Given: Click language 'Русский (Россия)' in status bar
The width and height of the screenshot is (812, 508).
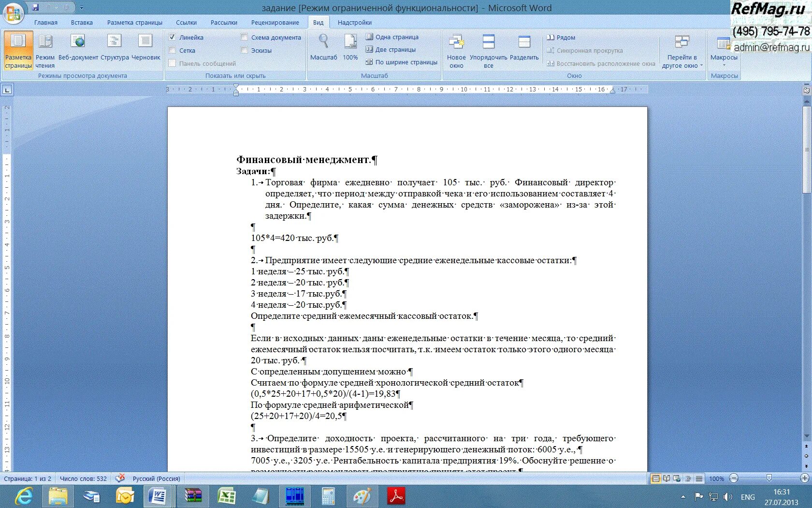Looking at the screenshot, I should click(x=156, y=478).
